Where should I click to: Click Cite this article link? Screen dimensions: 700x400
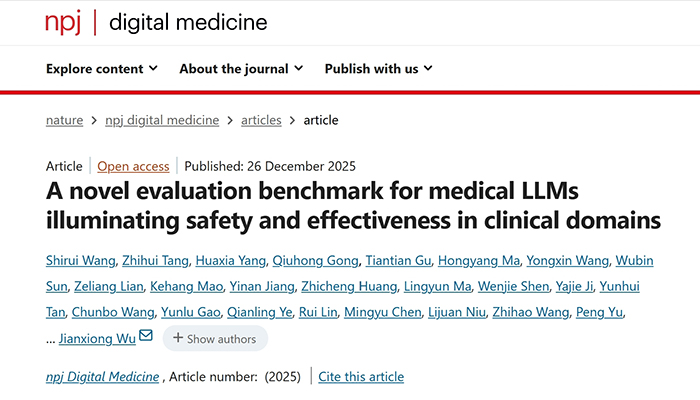361,377
